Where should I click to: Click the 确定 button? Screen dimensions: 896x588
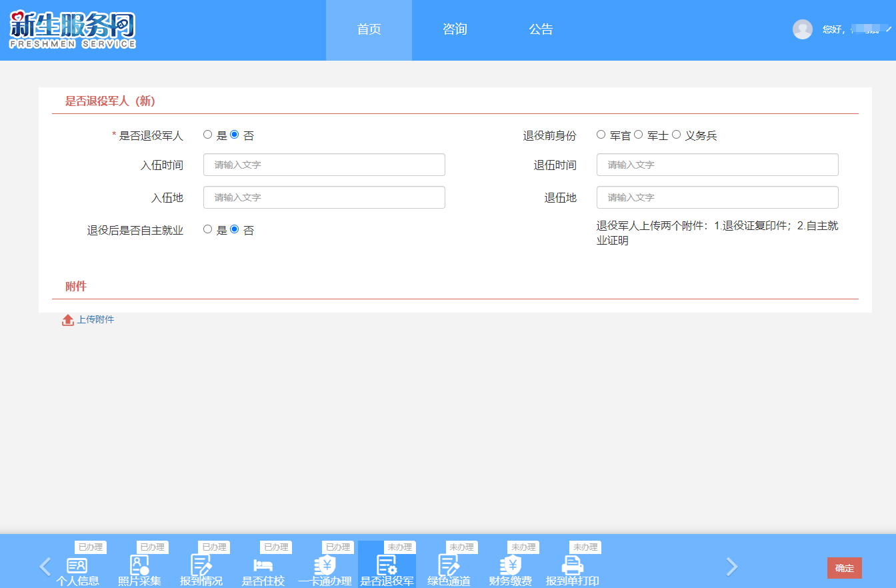[x=845, y=568]
